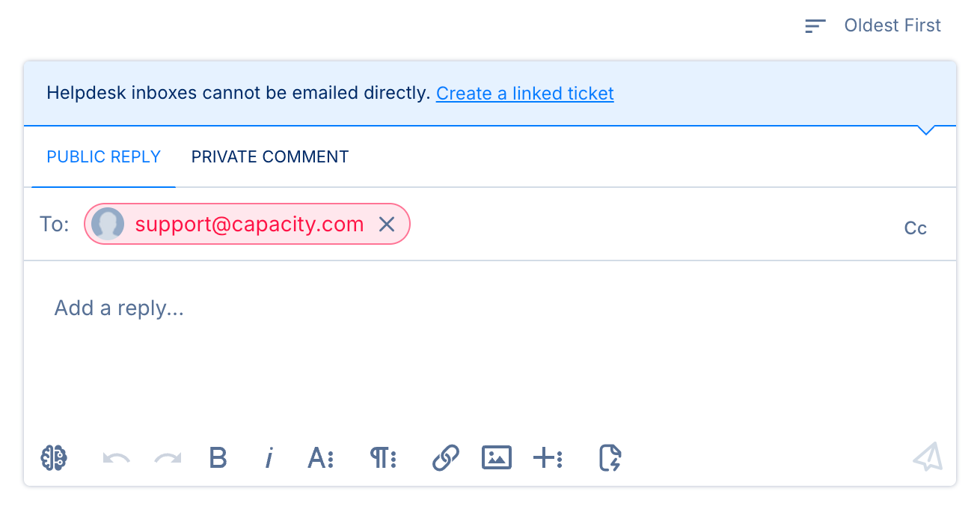Toggle italic formatting

coord(269,457)
